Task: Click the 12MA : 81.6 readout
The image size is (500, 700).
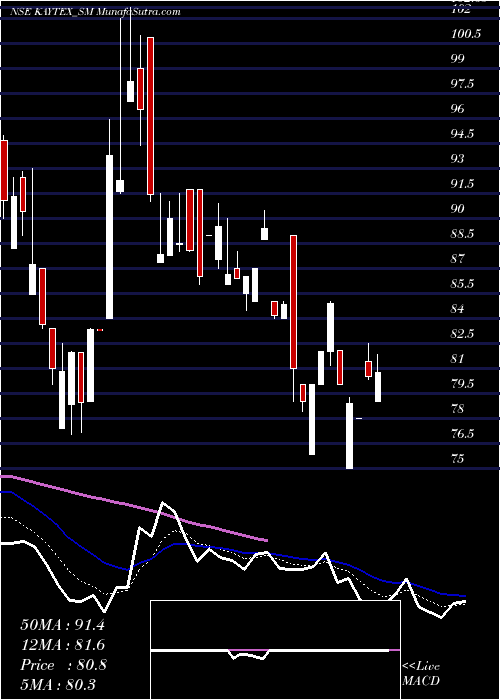Action: 62,645
